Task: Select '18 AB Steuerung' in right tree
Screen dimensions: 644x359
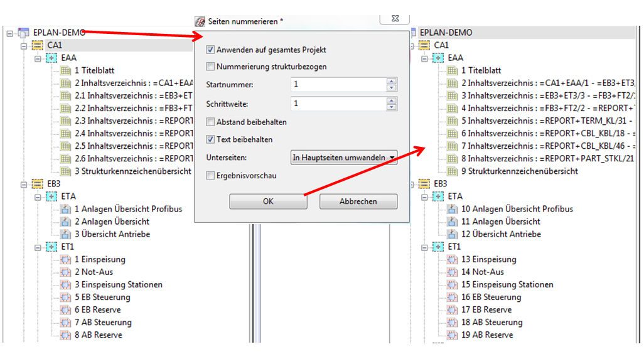Action: tap(491, 323)
